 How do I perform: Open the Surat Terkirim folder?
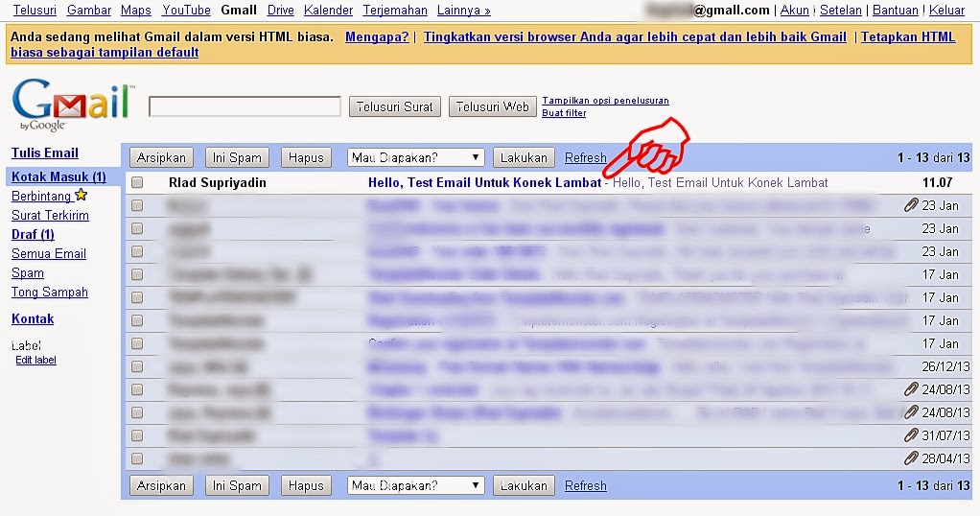click(x=50, y=215)
